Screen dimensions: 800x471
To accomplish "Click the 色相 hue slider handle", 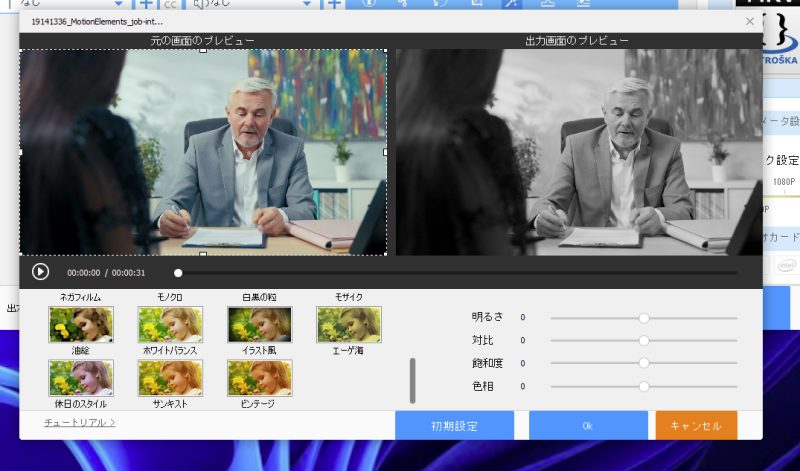I will 644,386.
